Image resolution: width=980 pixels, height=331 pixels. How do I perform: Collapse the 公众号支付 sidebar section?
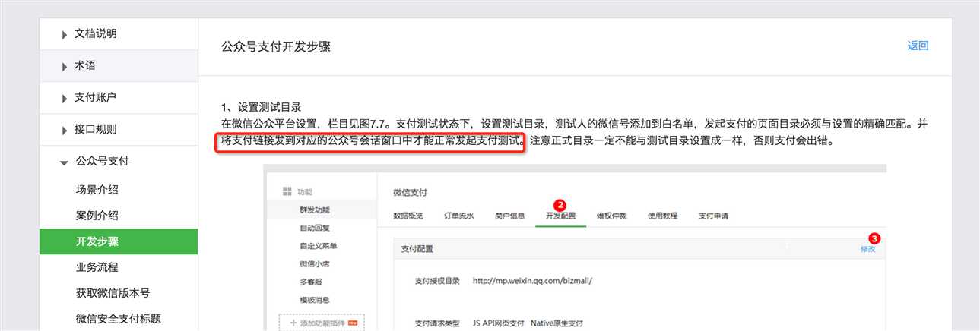pyautogui.click(x=119, y=161)
